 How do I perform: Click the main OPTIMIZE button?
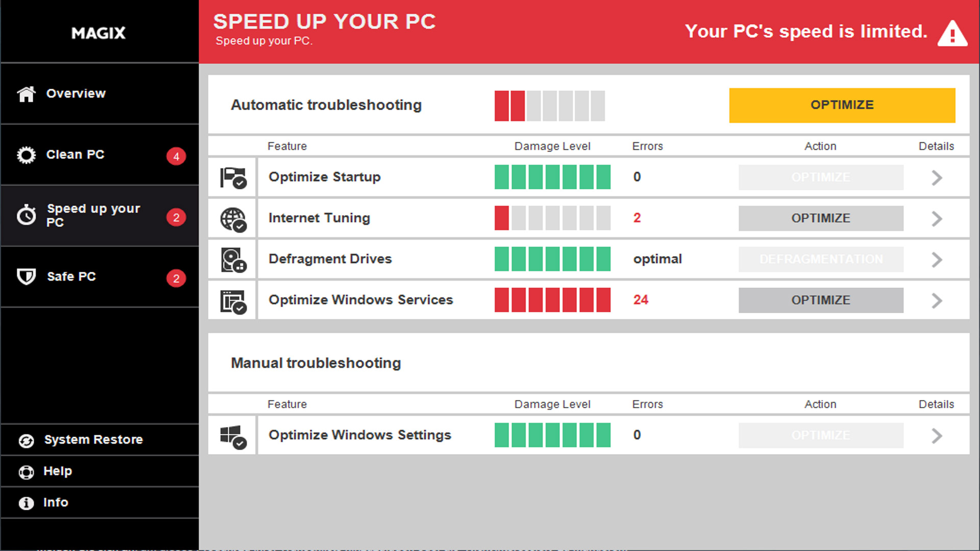pos(842,105)
